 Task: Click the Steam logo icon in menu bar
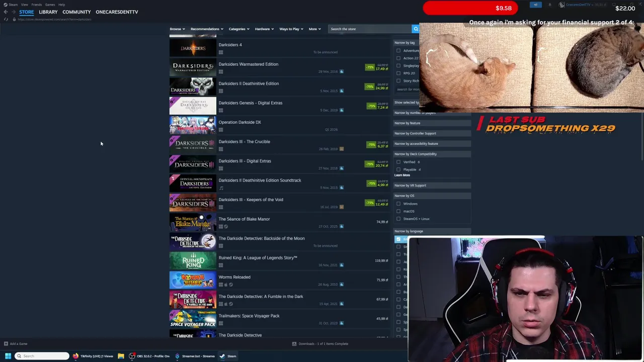tap(5, 5)
